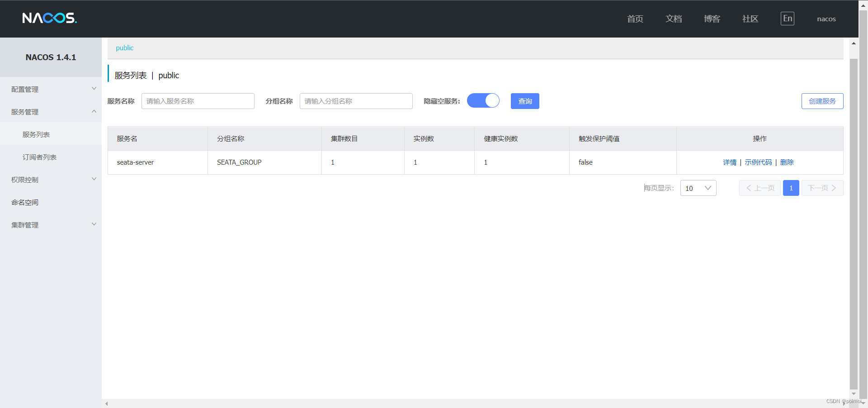Open 服务列表 in the sidebar
This screenshot has width=868, height=408.
click(51, 134)
